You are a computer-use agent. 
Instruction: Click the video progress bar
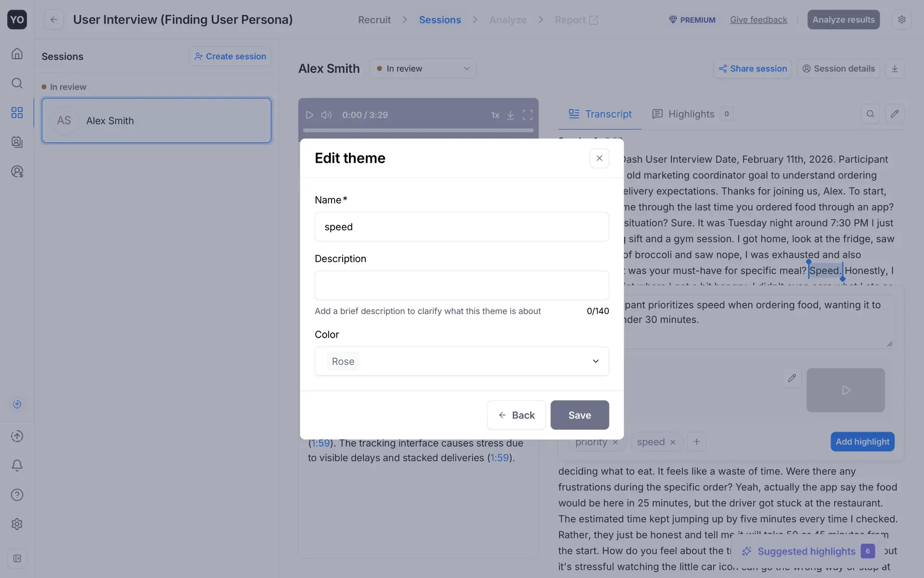tap(418, 130)
